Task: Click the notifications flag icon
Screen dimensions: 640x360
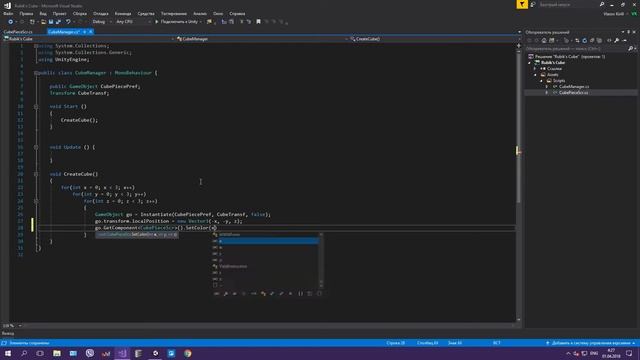Action: point(522,4)
